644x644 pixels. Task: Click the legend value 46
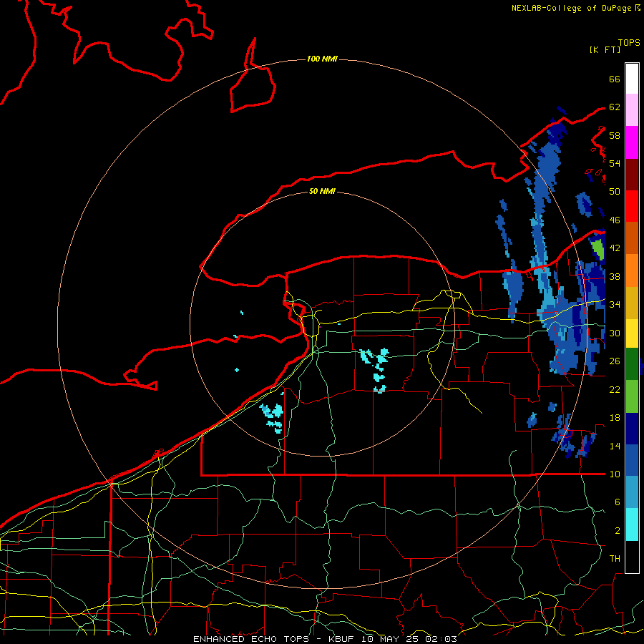click(615, 220)
